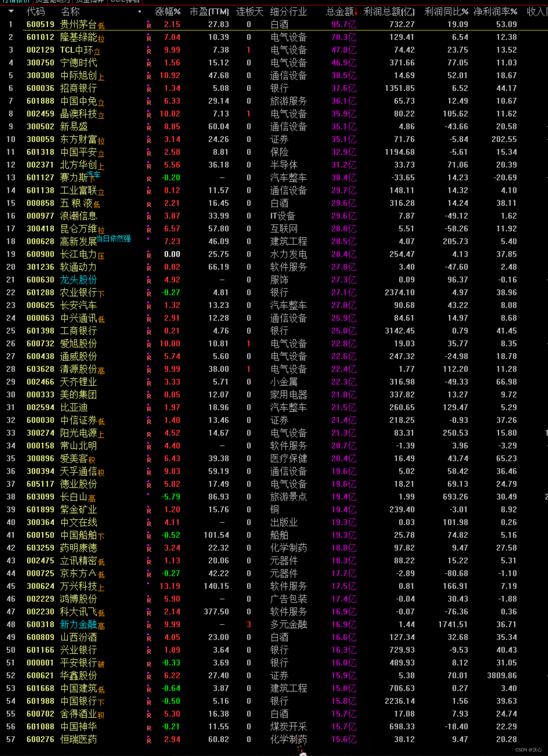Click the R marker on 药明康德 row
Image resolution: width=548 pixels, height=756 pixels.
point(149,549)
